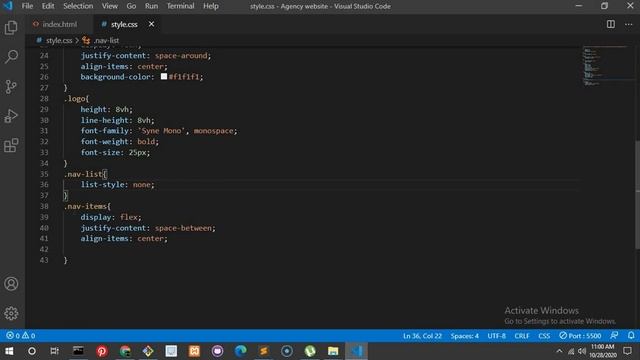Open Sublime Text from the taskbar

pos(264,351)
